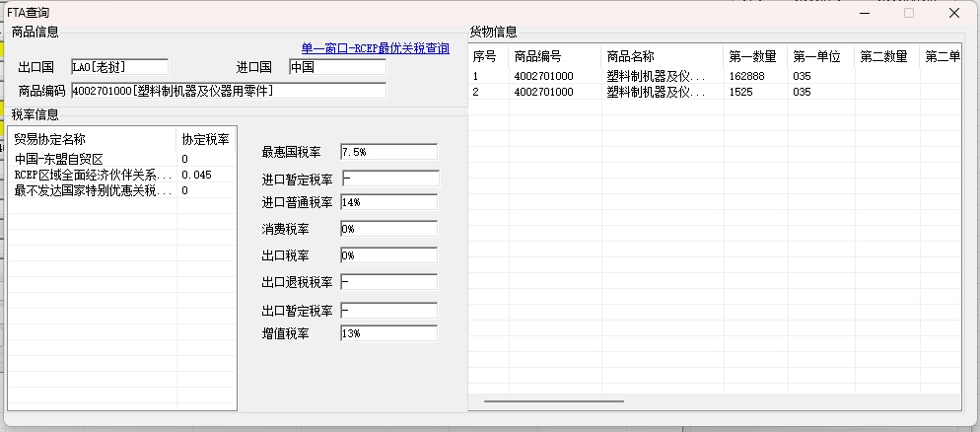
Task: Click the 最惠国税率 field showing 7.5%
Action: click(388, 152)
